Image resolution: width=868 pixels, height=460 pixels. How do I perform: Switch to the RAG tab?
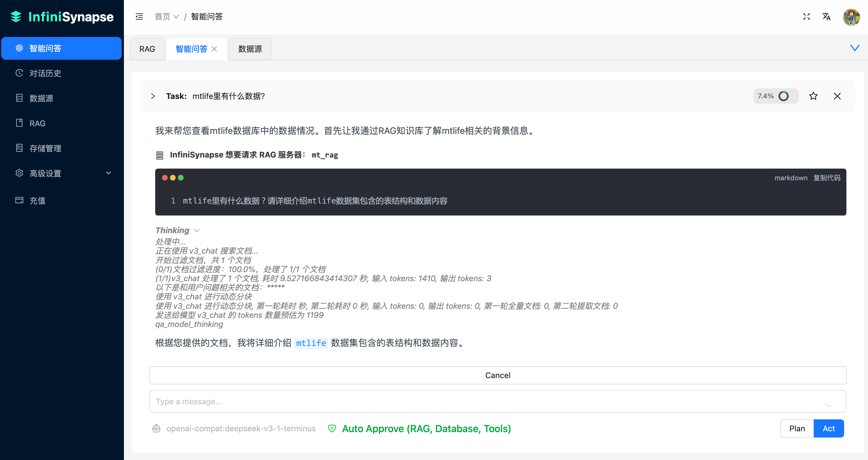point(147,49)
